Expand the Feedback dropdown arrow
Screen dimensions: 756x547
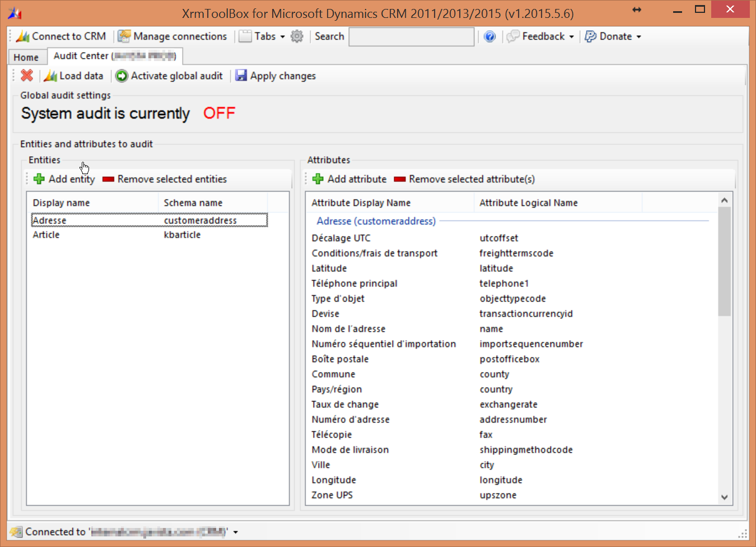[x=571, y=36]
